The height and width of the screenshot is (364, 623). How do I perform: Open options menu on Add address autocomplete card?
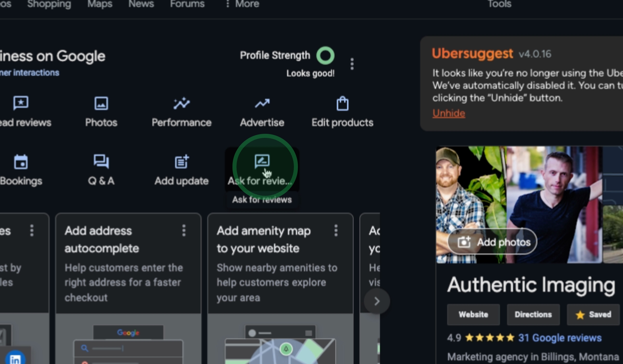(x=184, y=231)
